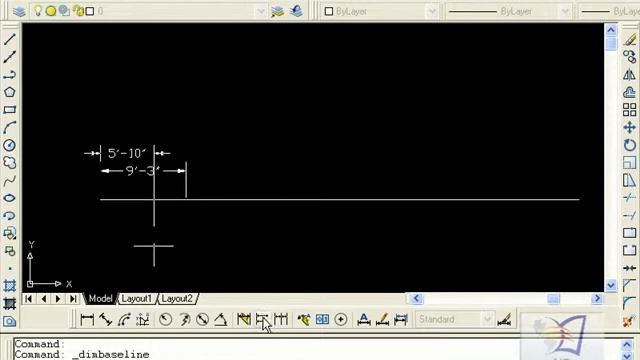
Task: Toggle layer 0 lock icon
Action: click(78, 11)
